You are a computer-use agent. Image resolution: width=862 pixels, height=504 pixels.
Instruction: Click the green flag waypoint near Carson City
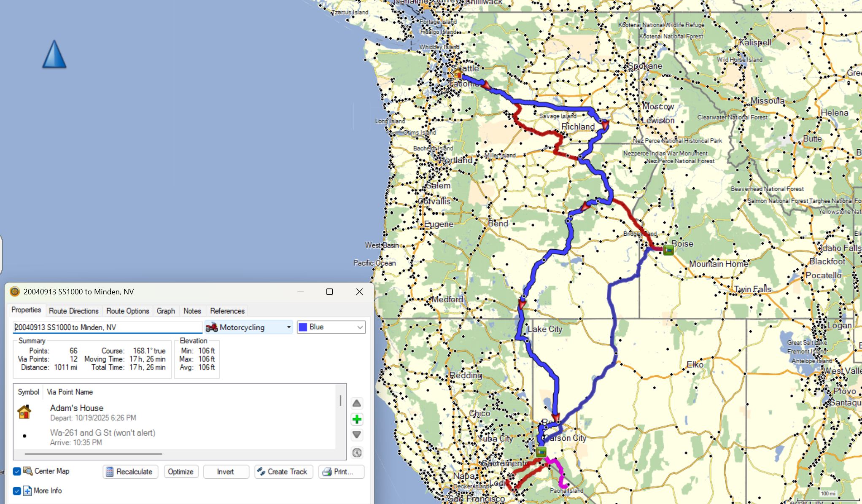pos(541,452)
